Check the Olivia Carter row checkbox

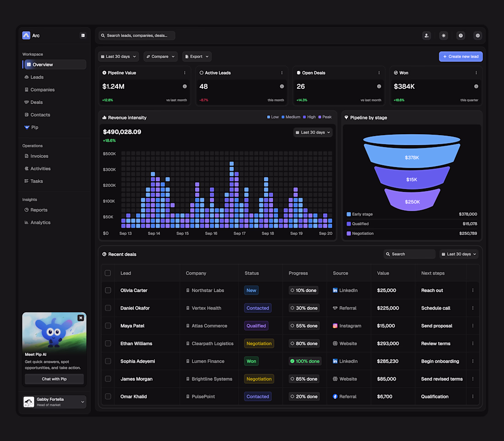coord(108,290)
